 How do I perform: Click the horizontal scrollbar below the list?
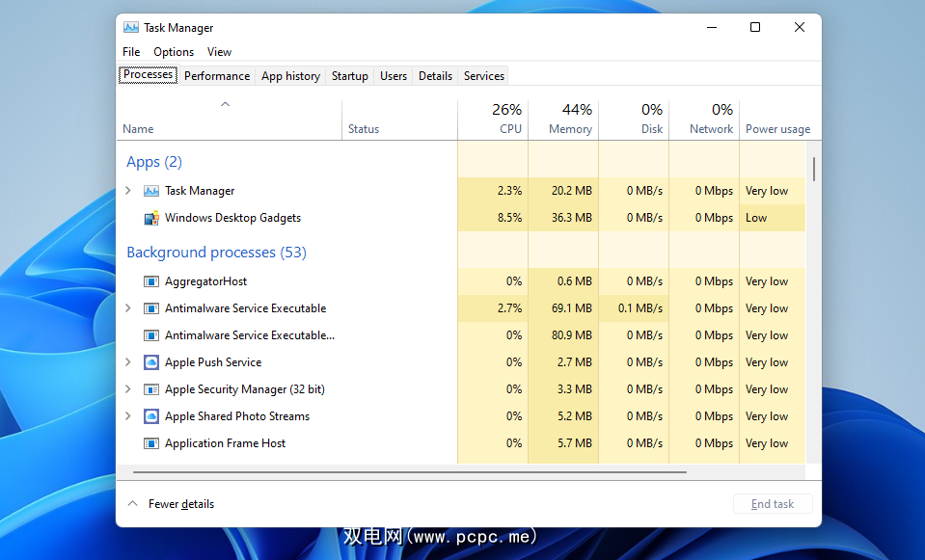coord(410,472)
